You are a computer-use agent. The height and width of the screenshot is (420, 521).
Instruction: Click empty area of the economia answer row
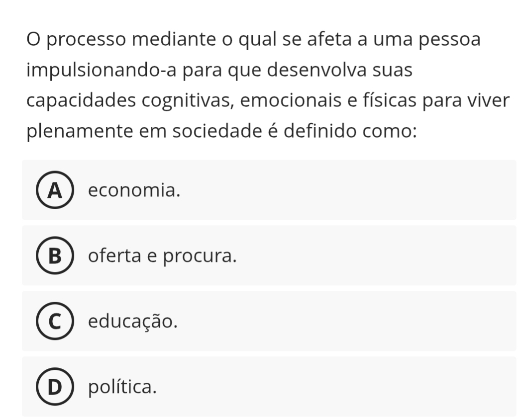(348, 190)
